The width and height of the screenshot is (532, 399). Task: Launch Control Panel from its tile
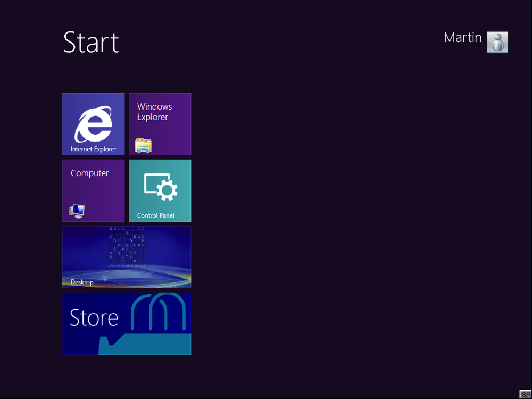tap(160, 190)
